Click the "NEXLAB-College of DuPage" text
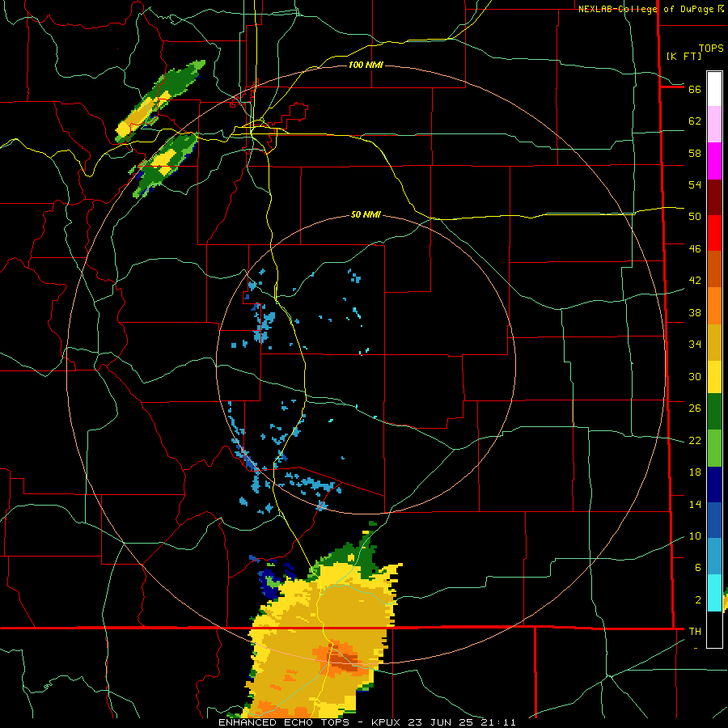The height and width of the screenshot is (728, 728). pos(647,9)
